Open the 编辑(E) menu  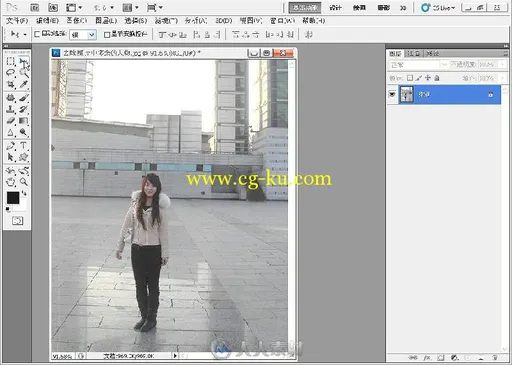[x=47, y=21]
